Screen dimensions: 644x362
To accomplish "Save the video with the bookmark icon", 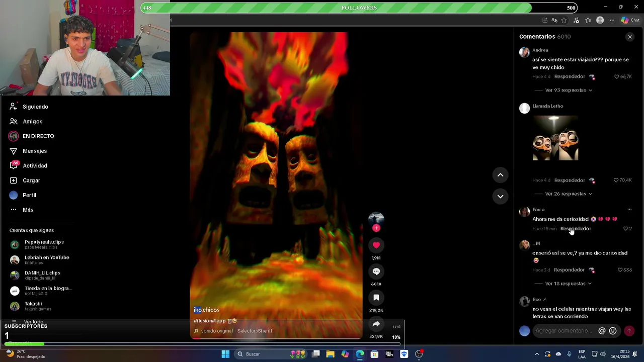I will tap(376, 298).
